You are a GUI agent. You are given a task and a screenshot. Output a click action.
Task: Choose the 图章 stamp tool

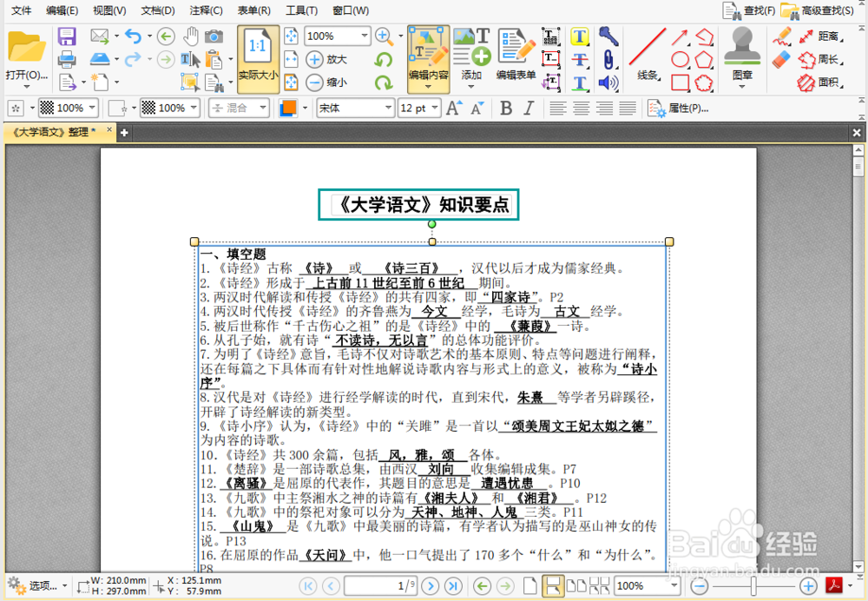coord(742,59)
